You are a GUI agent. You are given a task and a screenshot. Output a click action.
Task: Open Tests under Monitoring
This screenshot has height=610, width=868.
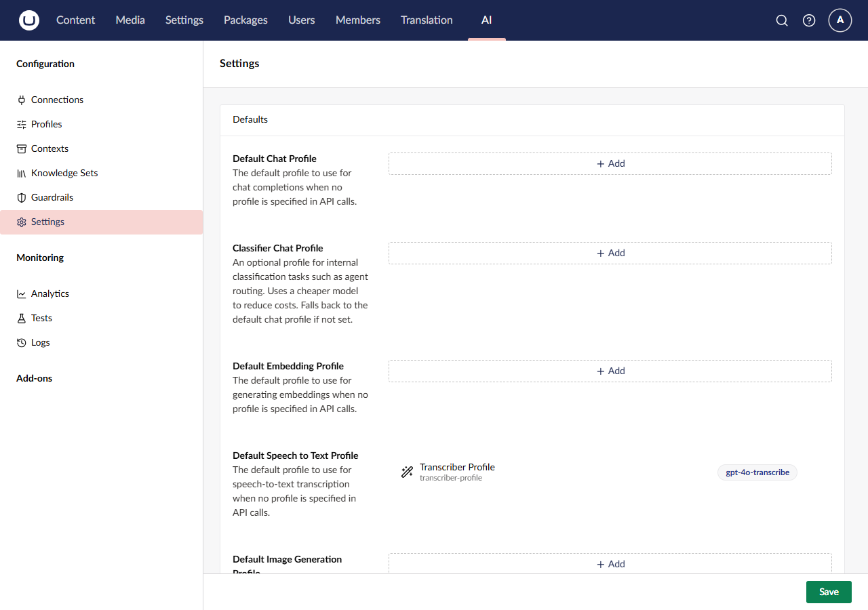tap(102, 318)
